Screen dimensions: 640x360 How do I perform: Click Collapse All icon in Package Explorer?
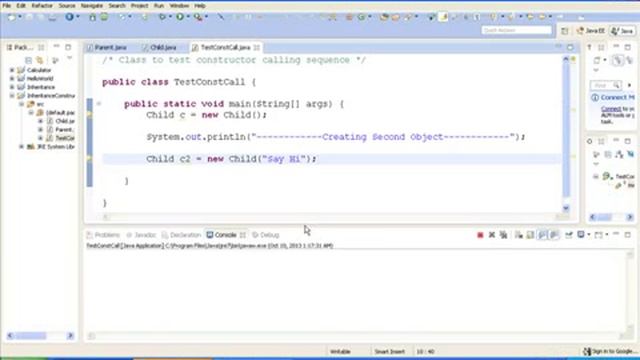tap(29, 60)
